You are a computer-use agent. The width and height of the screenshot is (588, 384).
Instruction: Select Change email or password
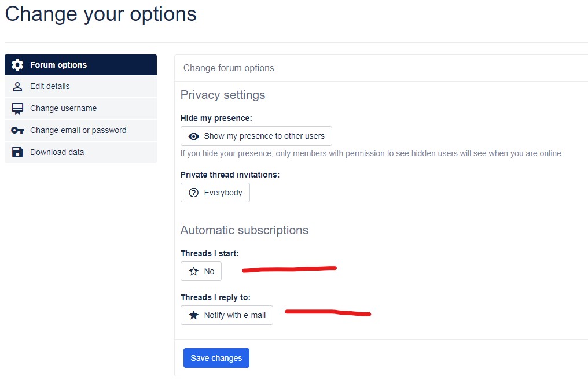(80, 130)
